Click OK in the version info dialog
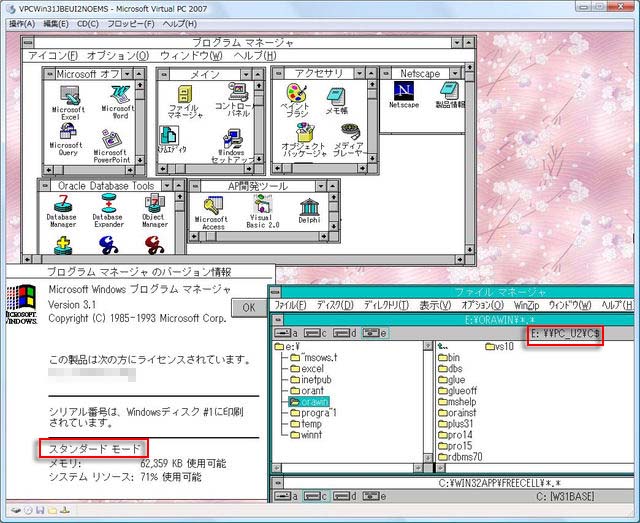The height and width of the screenshot is (523, 640). coord(249,307)
